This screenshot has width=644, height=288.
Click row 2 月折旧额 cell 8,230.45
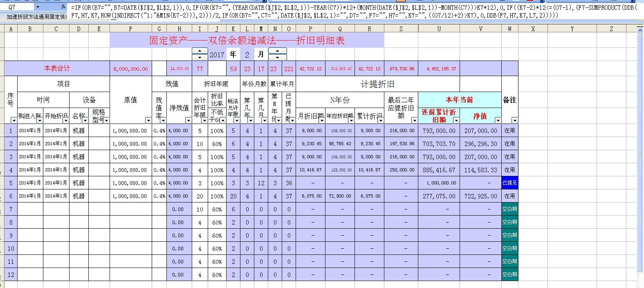pyautogui.click(x=311, y=144)
